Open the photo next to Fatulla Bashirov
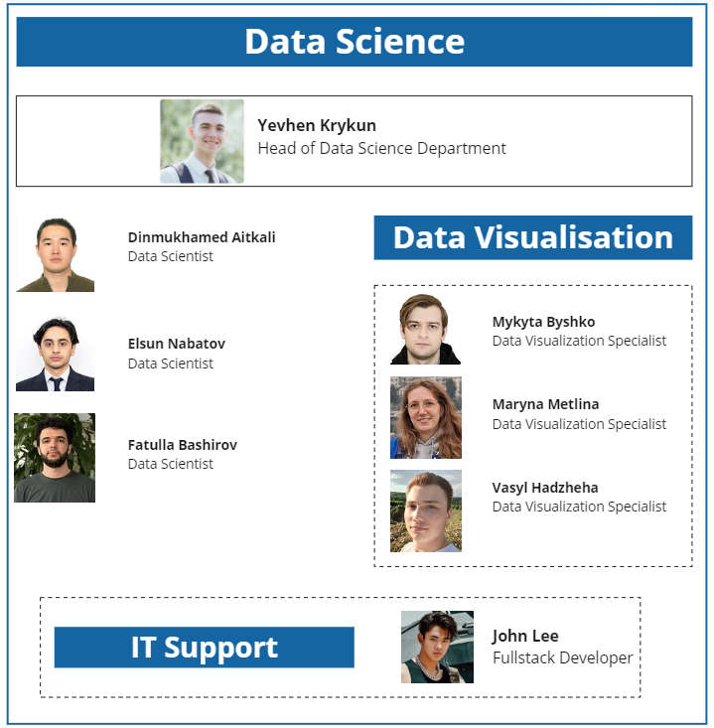The height and width of the screenshot is (728, 714). tap(55, 458)
